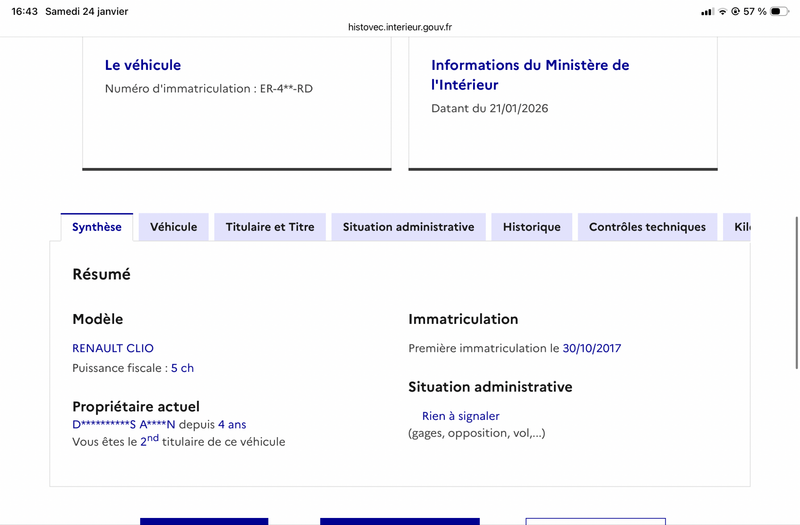Open the Contrôles techniques tab
Image resolution: width=800 pixels, height=525 pixels.
[647, 227]
